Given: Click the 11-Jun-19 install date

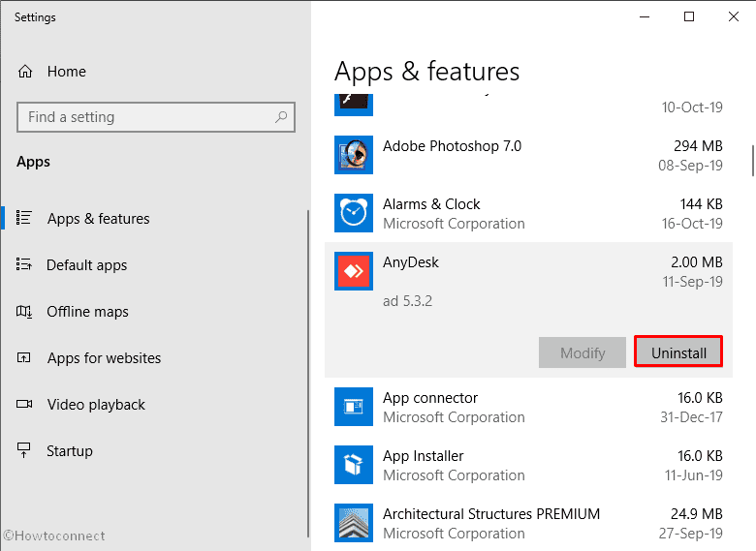Looking at the screenshot, I should click(694, 474).
